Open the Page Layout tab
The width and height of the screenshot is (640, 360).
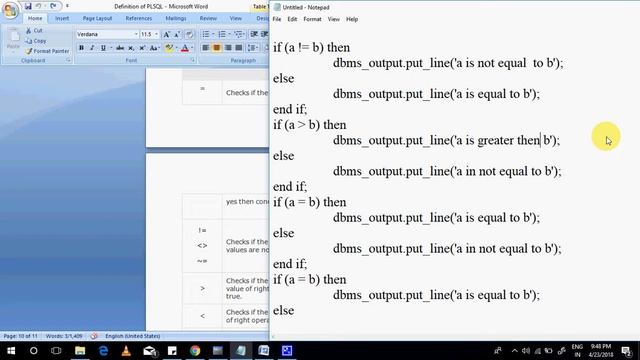click(x=97, y=18)
